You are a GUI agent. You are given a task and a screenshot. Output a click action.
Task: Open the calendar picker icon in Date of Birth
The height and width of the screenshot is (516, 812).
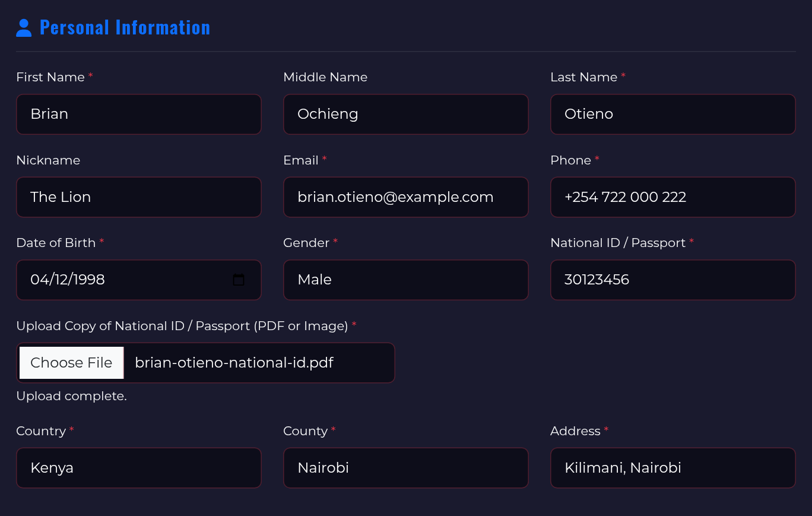point(239,280)
